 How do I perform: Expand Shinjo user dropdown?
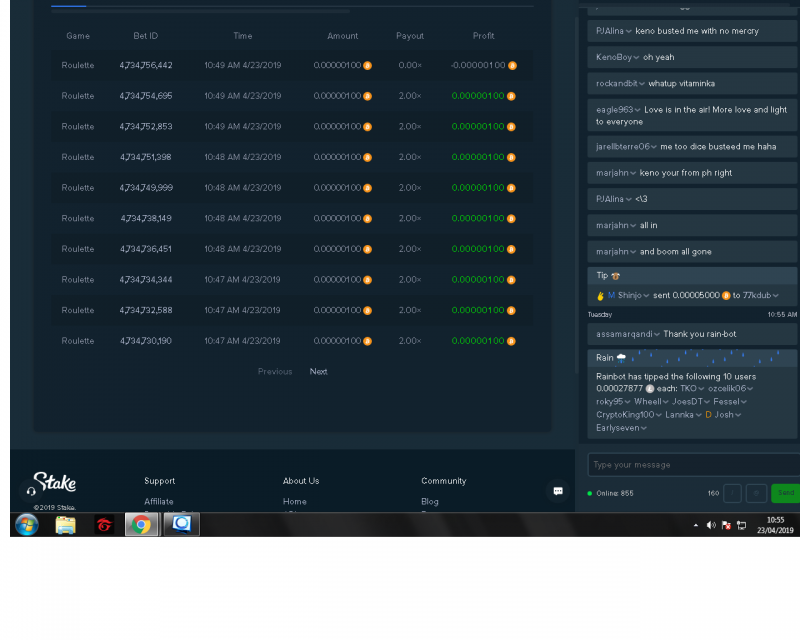point(646,296)
